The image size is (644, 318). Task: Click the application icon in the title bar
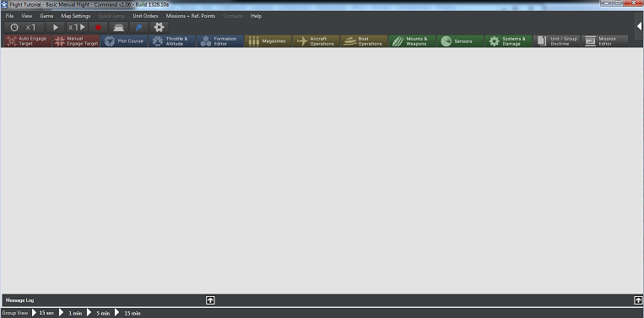click(x=4, y=4)
